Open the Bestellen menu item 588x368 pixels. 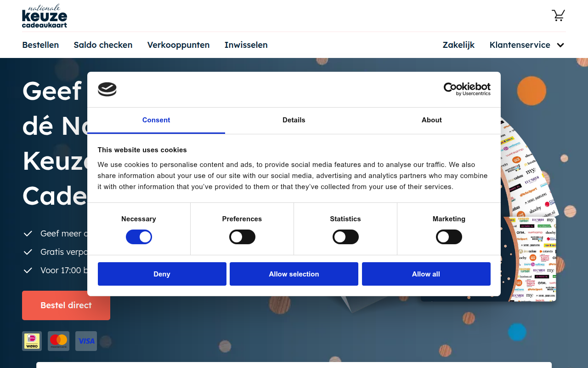40,45
